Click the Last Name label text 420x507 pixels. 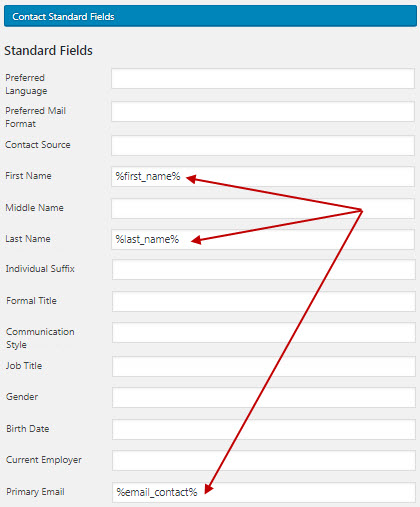point(28,239)
